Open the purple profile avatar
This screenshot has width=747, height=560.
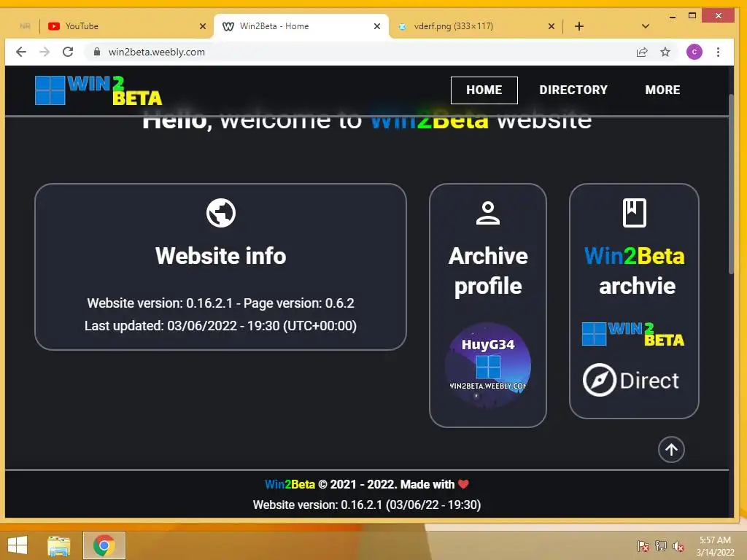coord(694,52)
